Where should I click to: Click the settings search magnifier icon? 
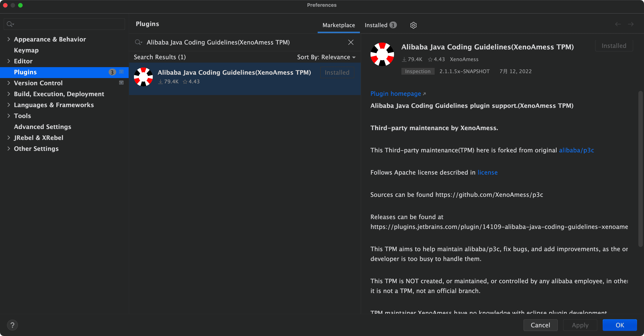pos(10,24)
